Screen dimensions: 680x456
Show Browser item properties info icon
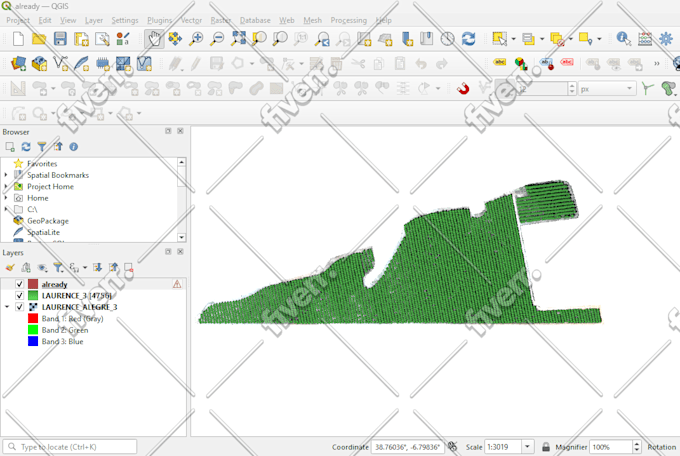coord(74,147)
